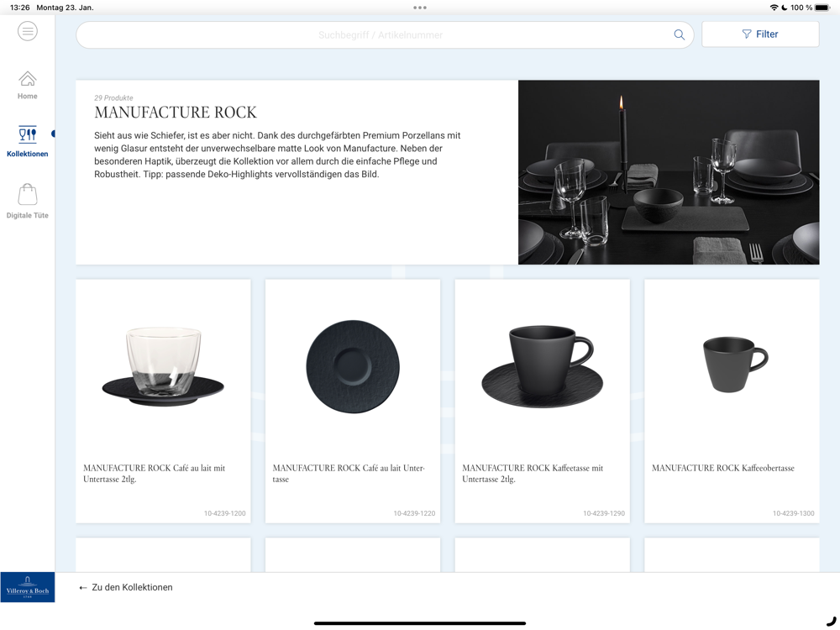
Task: Tap the Villeroy & Boch logo
Action: coord(28,587)
